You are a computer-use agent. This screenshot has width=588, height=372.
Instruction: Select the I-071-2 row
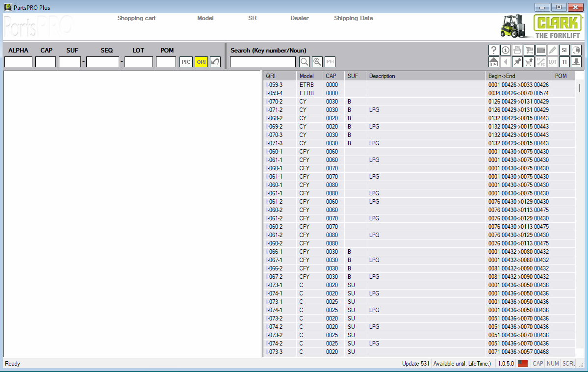click(419, 110)
